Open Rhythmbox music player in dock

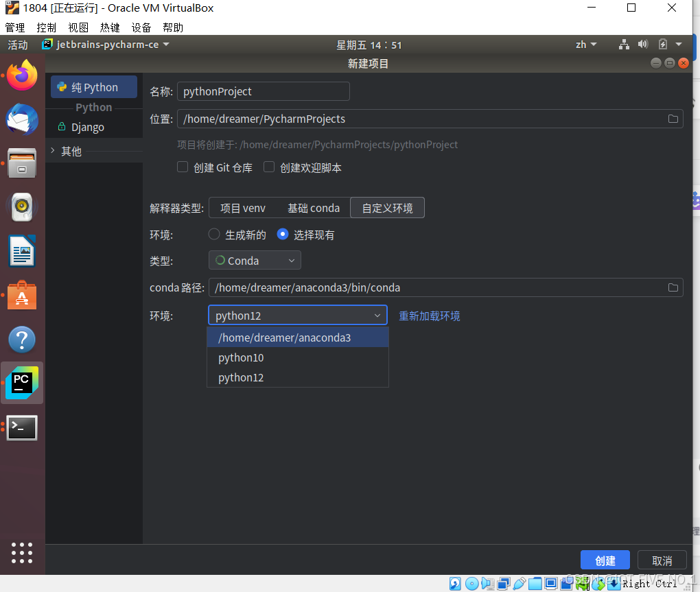coord(22,206)
